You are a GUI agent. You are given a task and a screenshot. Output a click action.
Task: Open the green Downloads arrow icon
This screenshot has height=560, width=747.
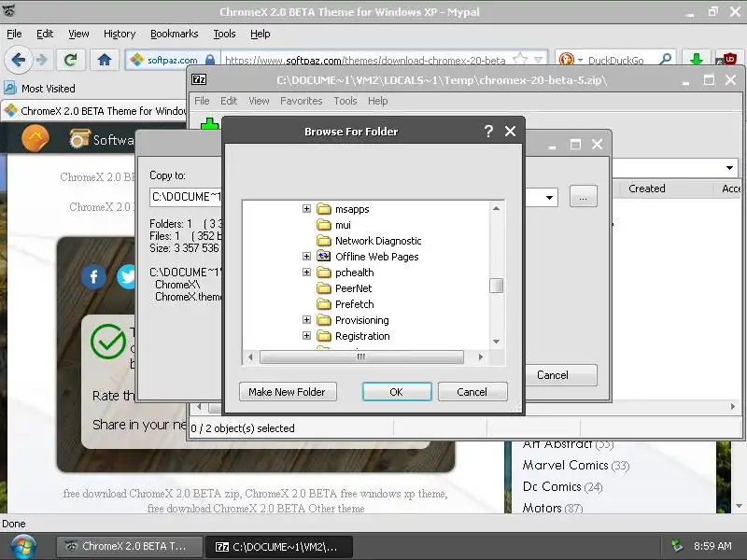697,60
